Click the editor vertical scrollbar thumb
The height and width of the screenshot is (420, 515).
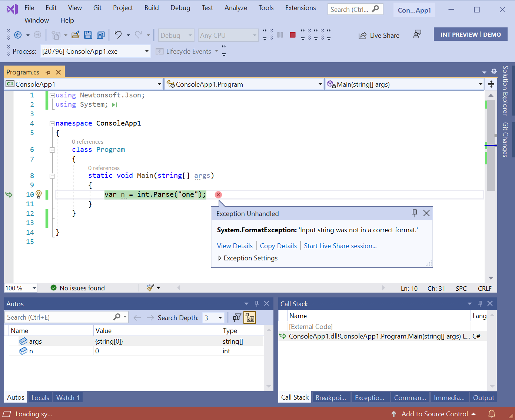tap(491, 145)
